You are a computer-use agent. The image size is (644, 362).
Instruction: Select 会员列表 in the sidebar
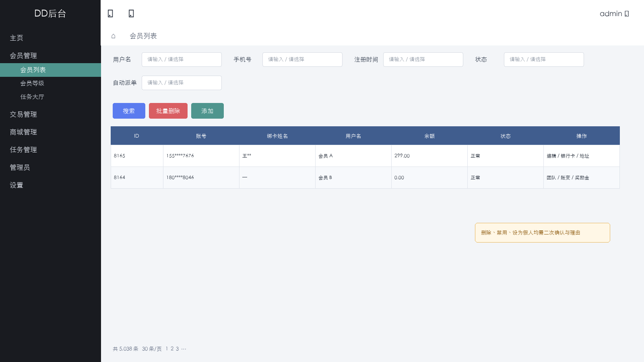point(50,70)
